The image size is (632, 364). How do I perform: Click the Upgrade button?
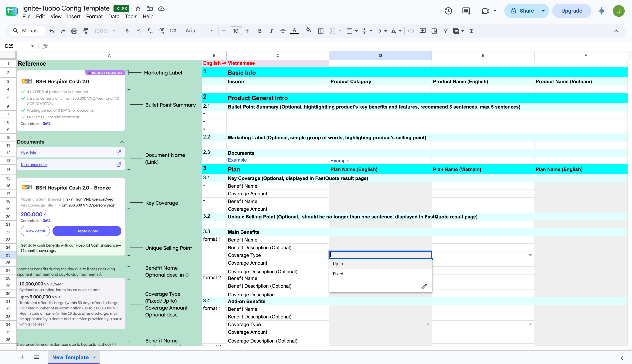(x=571, y=11)
